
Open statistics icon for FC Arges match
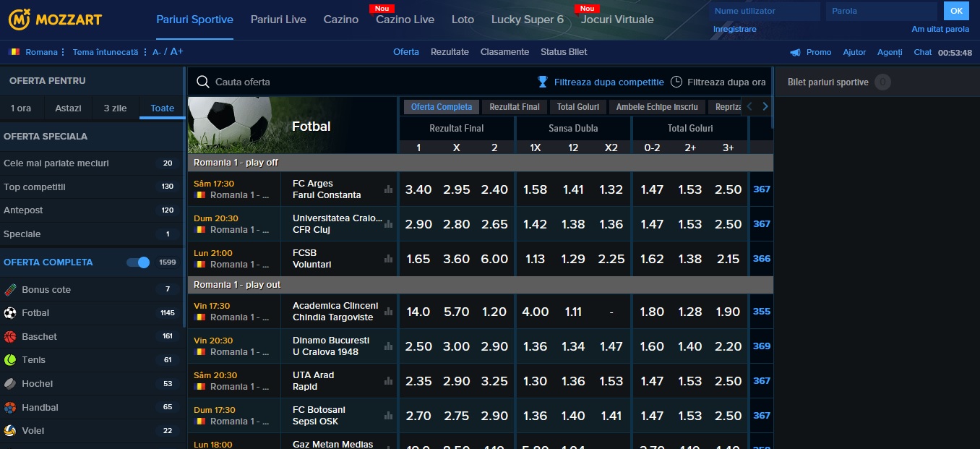pyautogui.click(x=389, y=189)
